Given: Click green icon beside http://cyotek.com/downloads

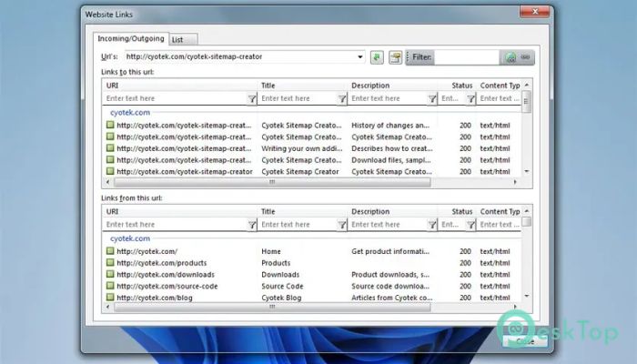Looking at the screenshot, I should [x=110, y=274].
